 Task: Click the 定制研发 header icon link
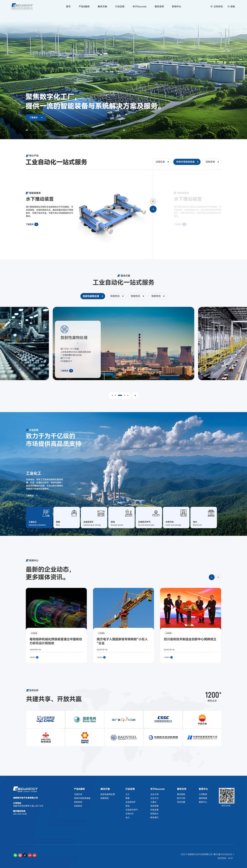click(217, 6)
